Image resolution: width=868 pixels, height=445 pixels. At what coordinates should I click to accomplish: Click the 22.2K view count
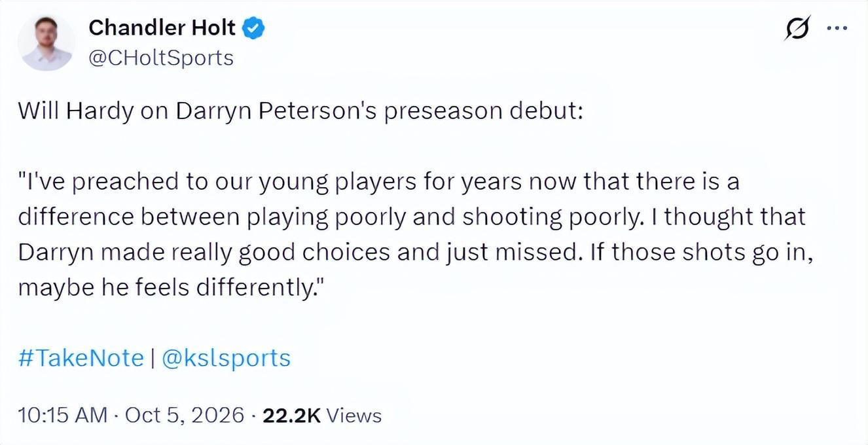[291, 415]
